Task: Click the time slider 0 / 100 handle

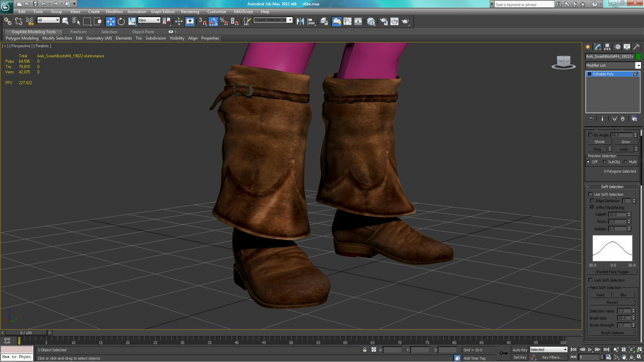Action: click(26, 333)
